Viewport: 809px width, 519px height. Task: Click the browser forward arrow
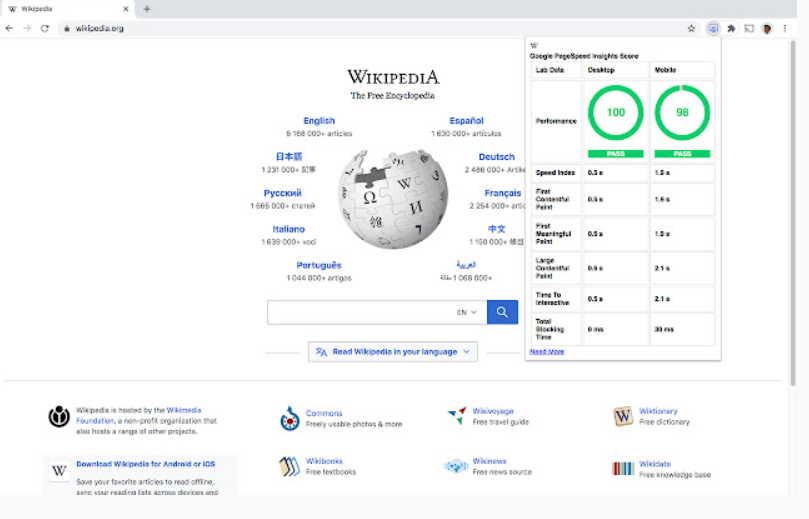click(27, 28)
